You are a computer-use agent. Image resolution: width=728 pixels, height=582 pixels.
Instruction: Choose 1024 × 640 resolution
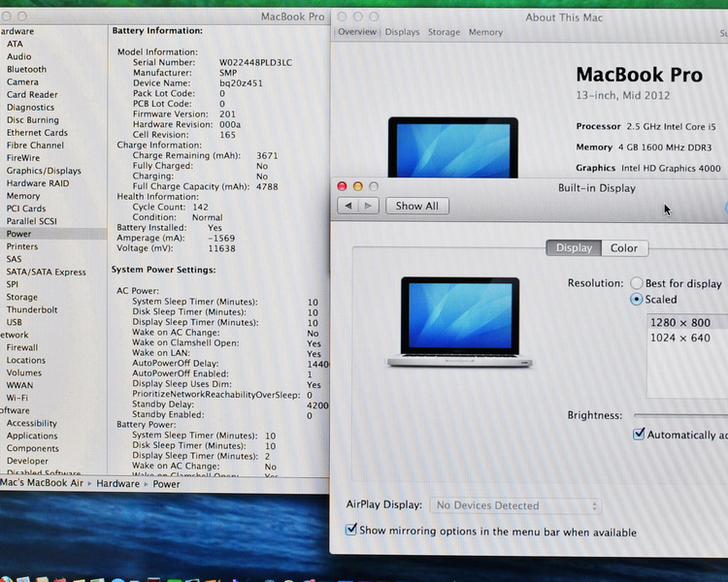(x=688, y=338)
